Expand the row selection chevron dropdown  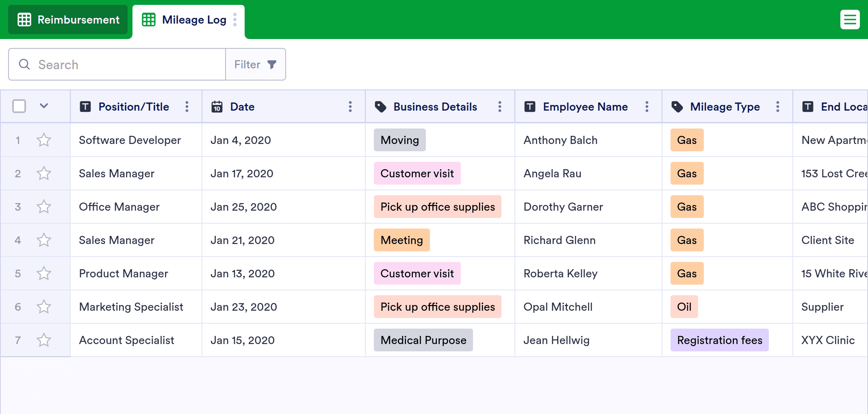coord(44,106)
